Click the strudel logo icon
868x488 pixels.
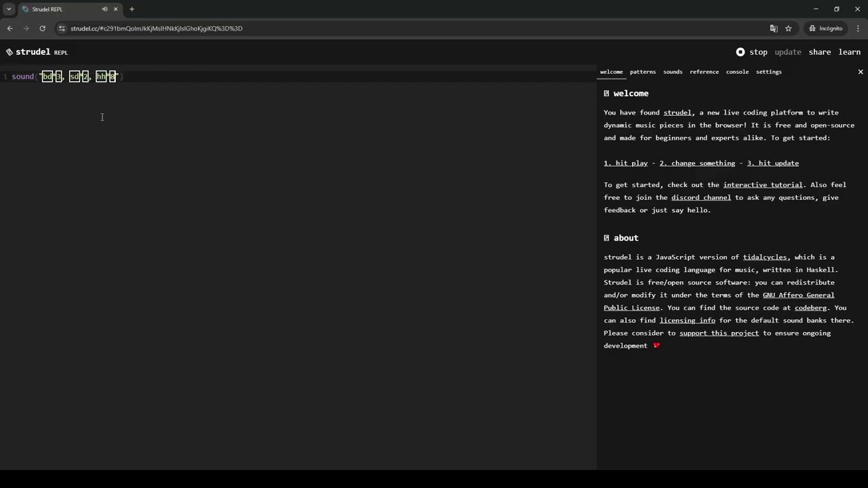click(x=9, y=52)
